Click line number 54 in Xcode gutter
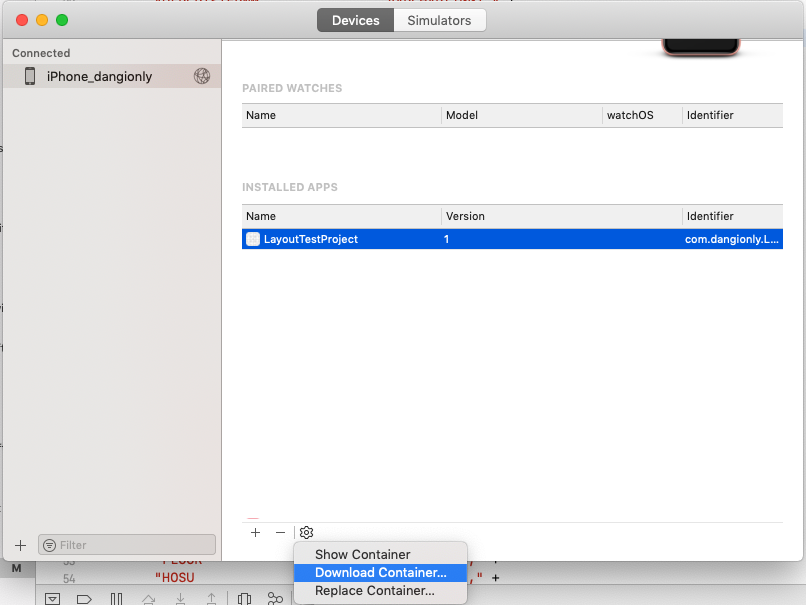This screenshot has height=605, width=806. (69, 579)
